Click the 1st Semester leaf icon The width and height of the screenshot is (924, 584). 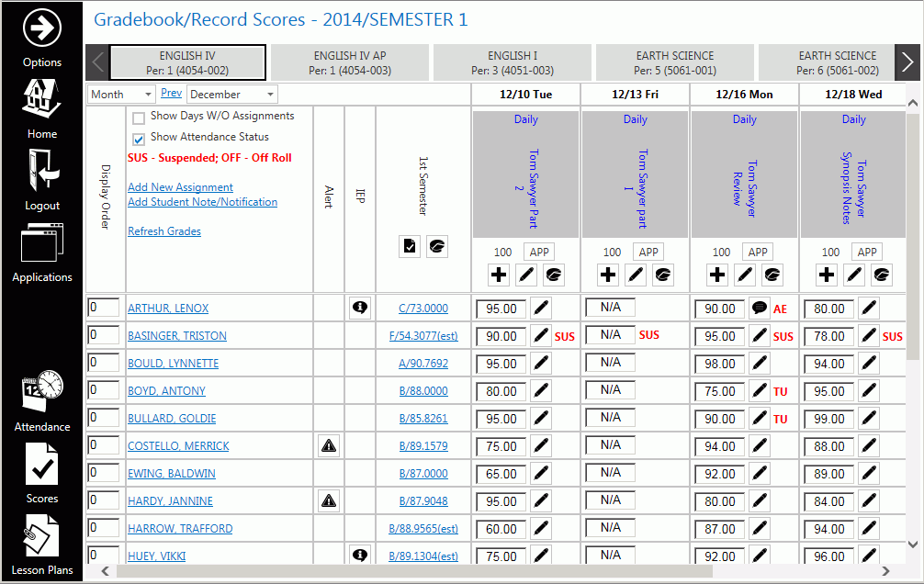click(437, 246)
